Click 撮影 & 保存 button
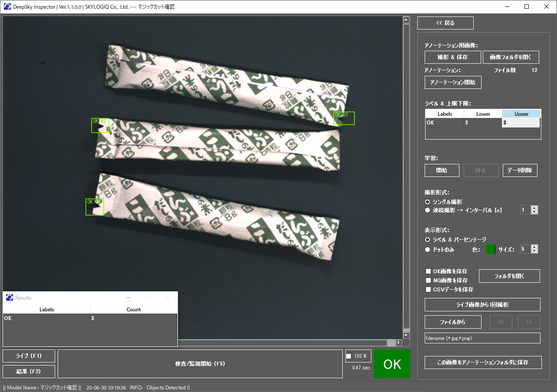 (x=453, y=57)
